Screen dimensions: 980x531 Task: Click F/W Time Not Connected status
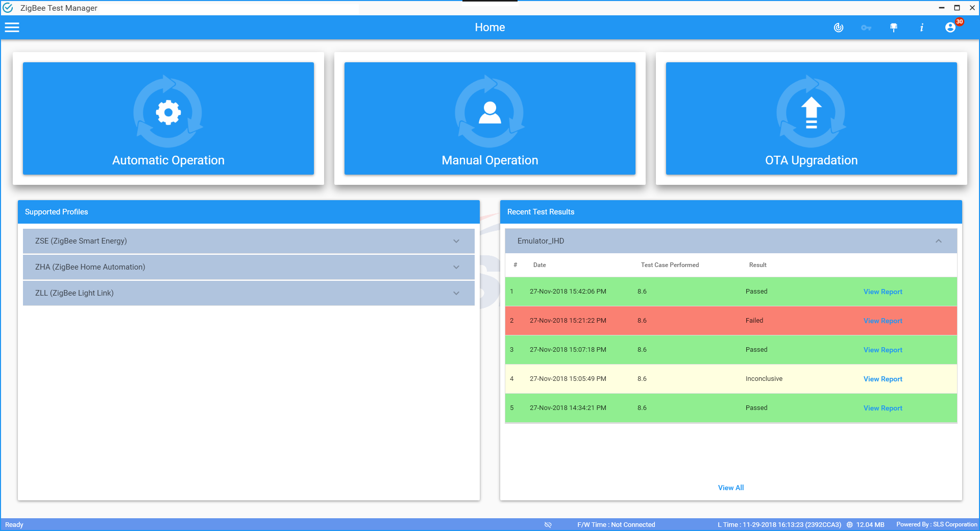(616, 525)
